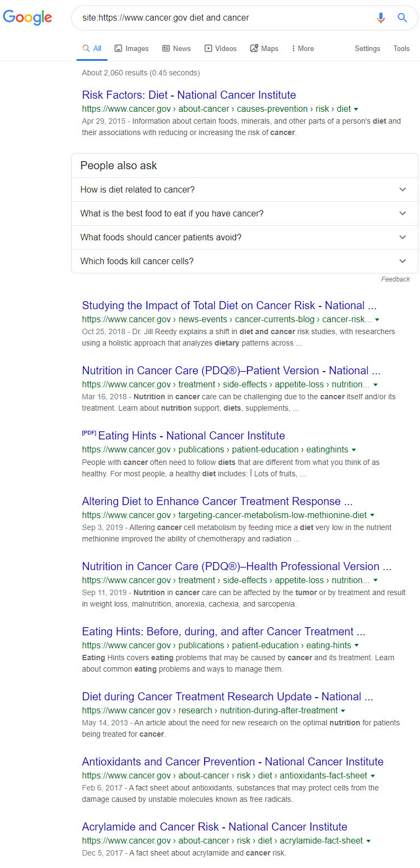
Task: Open URL dropdown arrow for Health Professional Version result
Action: (x=376, y=580)
